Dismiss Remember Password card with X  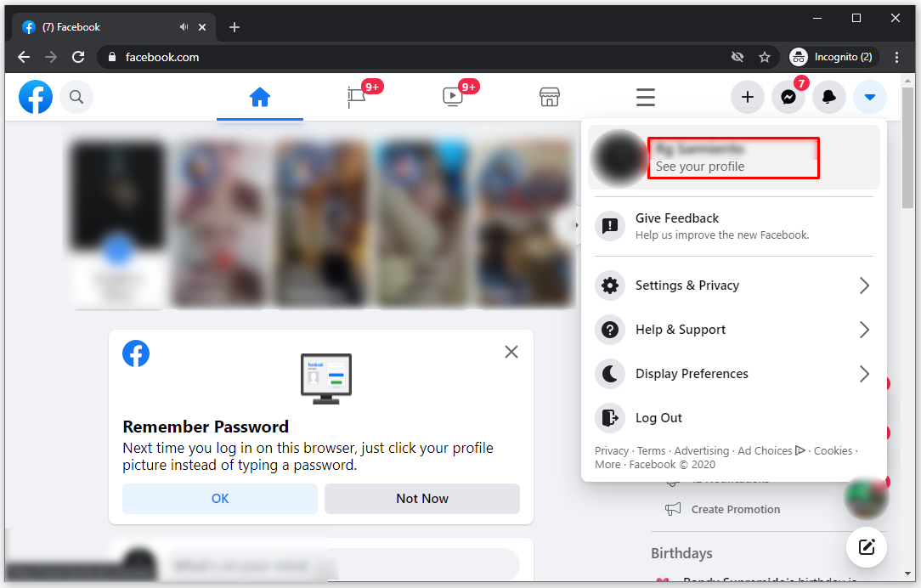tap(511, 352)
